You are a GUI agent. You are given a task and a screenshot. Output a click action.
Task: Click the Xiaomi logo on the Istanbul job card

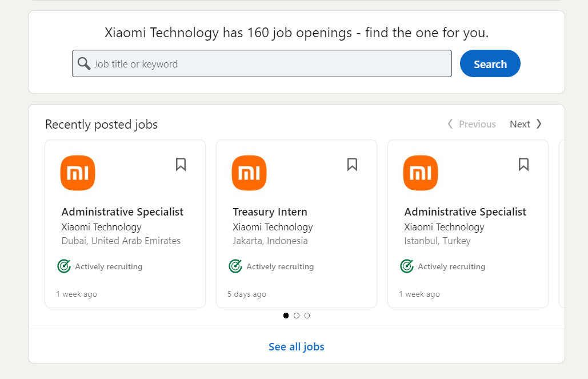pyautogui.click(x=421, y=173)
